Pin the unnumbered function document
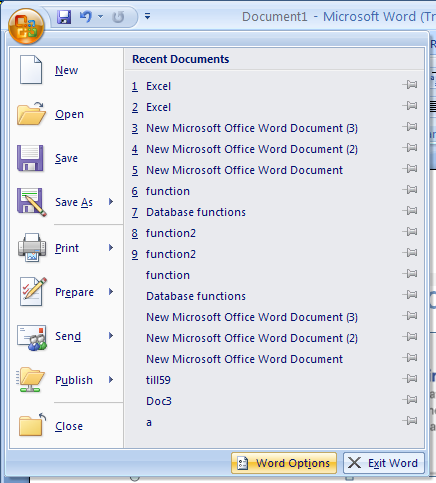This screenshot has width=436, height=483. pos(410,274)
